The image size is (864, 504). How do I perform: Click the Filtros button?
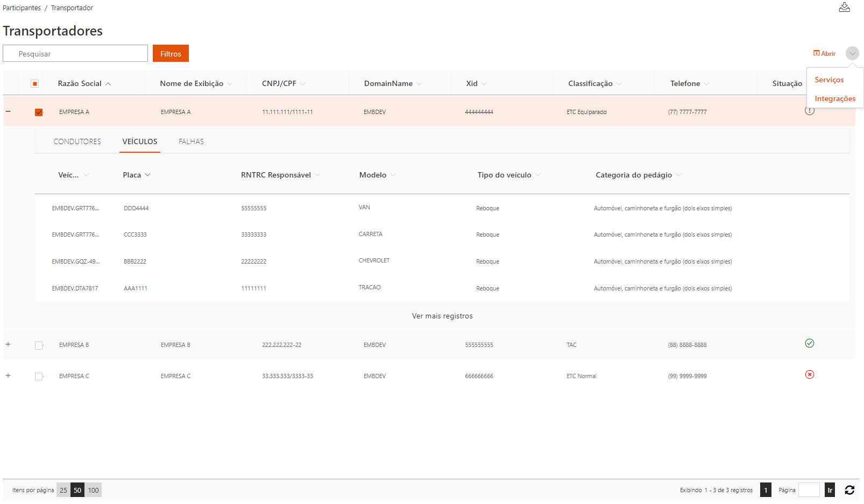click(171, 54)
